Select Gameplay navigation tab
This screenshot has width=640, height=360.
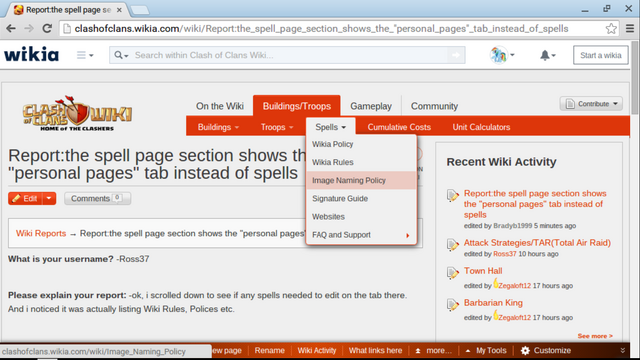[371, 106]
